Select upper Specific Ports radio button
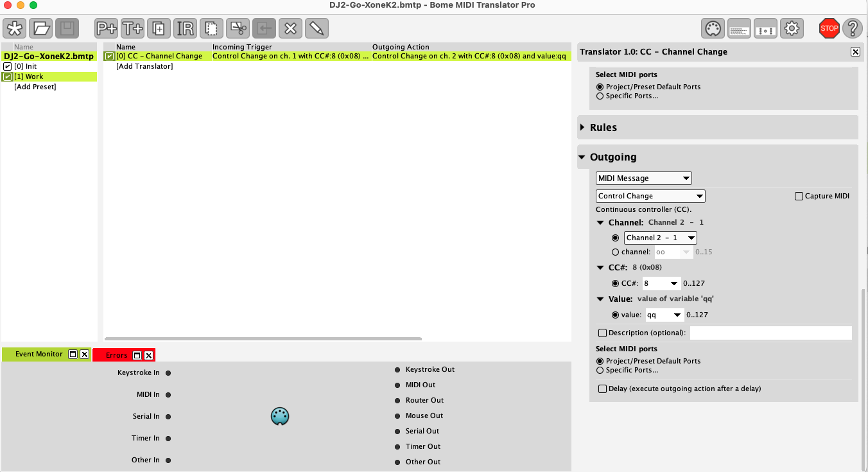Screen dimensions: 868x472 (x=600, y=96)
